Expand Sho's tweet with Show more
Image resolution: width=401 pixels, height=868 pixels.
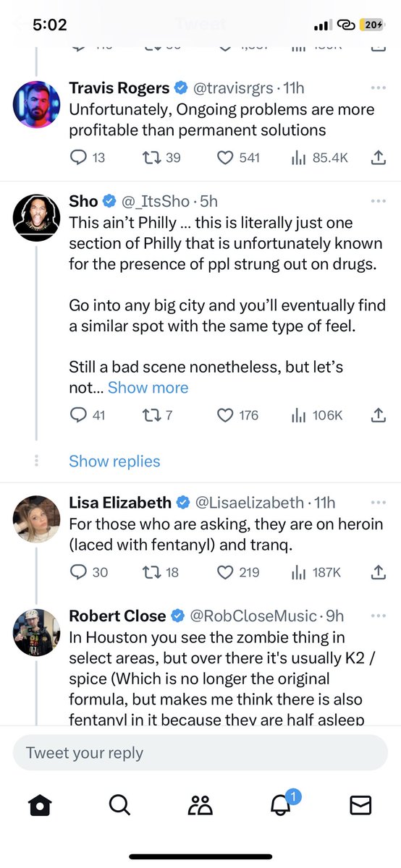148,388
